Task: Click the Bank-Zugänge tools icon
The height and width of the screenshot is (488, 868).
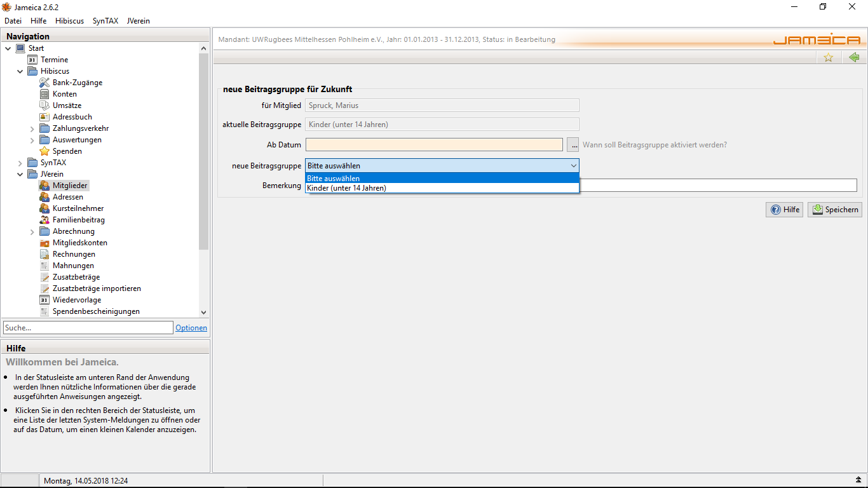Action: pyautogui.click(x=44, y=83)
